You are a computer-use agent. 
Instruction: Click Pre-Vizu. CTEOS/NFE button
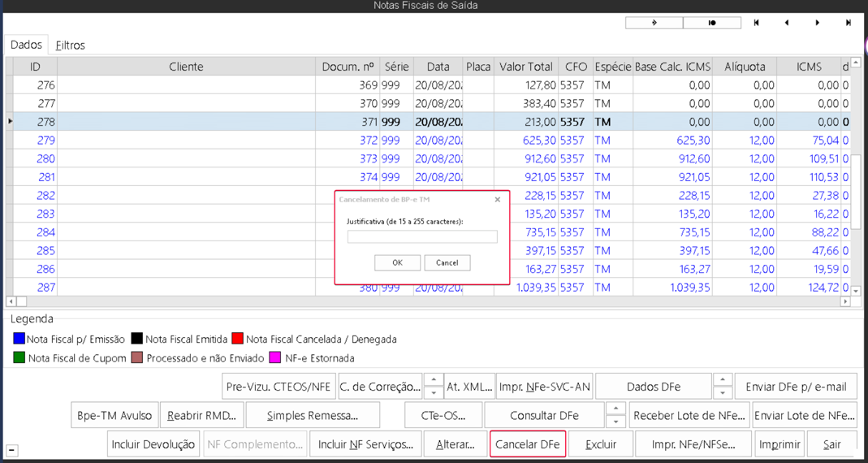(279, 387)
